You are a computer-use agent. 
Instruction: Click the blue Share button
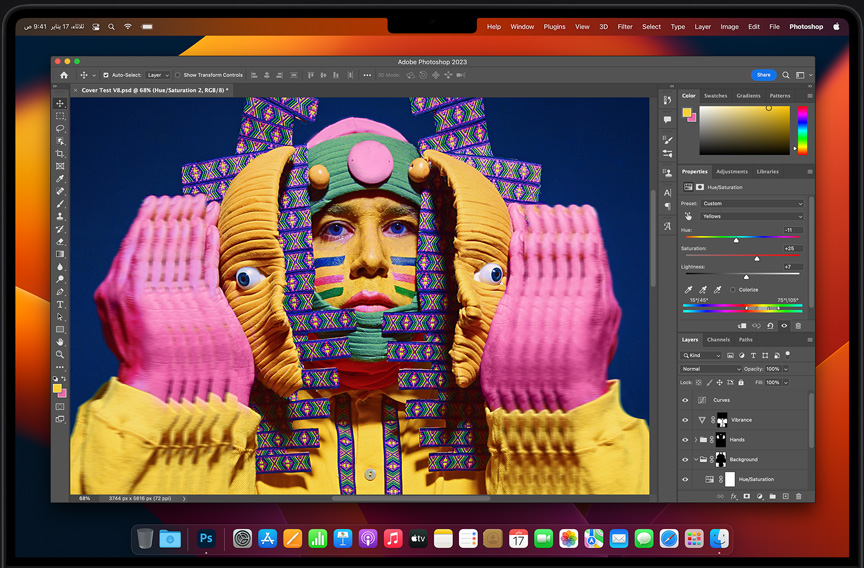pyautogui.click(x=763, y=75)
